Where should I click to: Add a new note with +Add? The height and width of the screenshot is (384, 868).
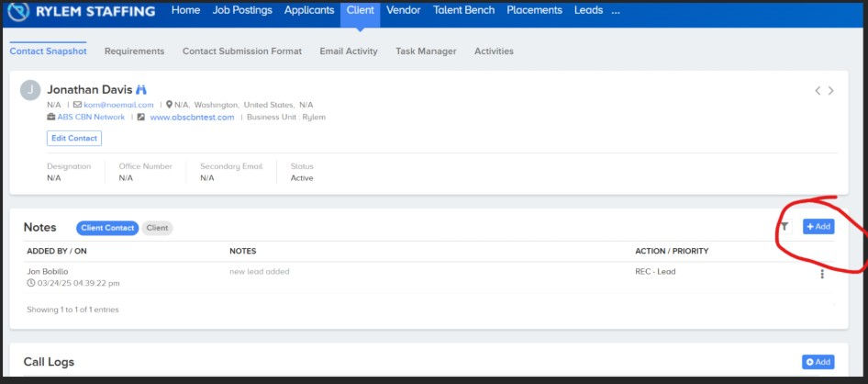click(x=818, y=227)
